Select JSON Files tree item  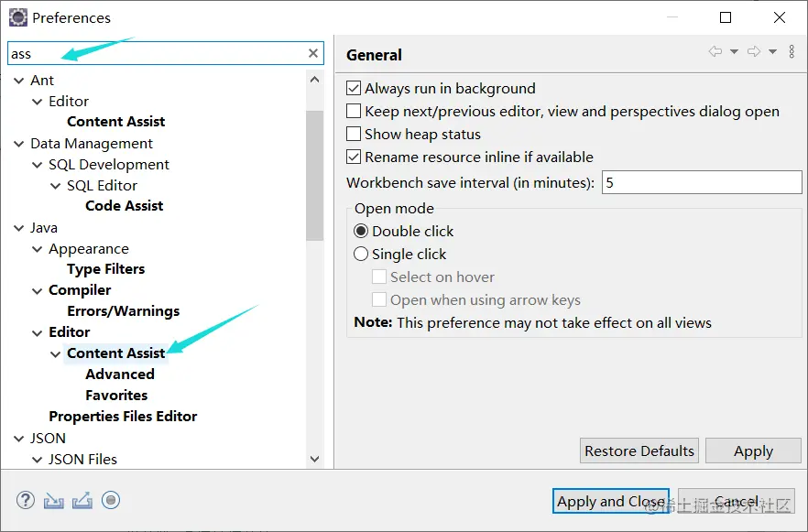click(82, 460)
